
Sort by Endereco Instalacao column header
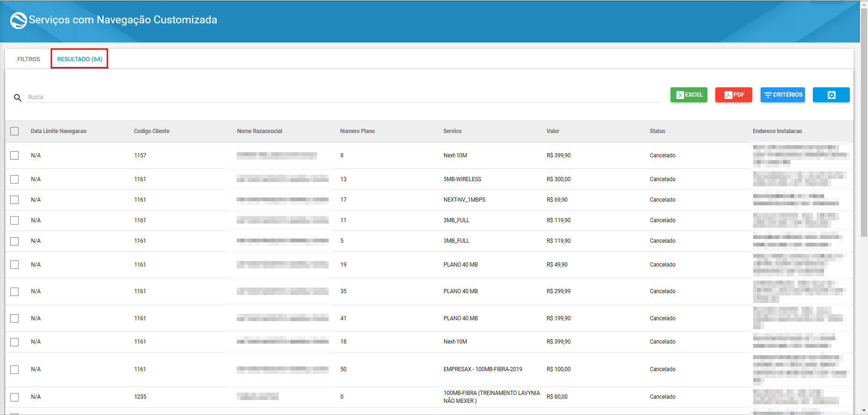[x=777, y=131]
